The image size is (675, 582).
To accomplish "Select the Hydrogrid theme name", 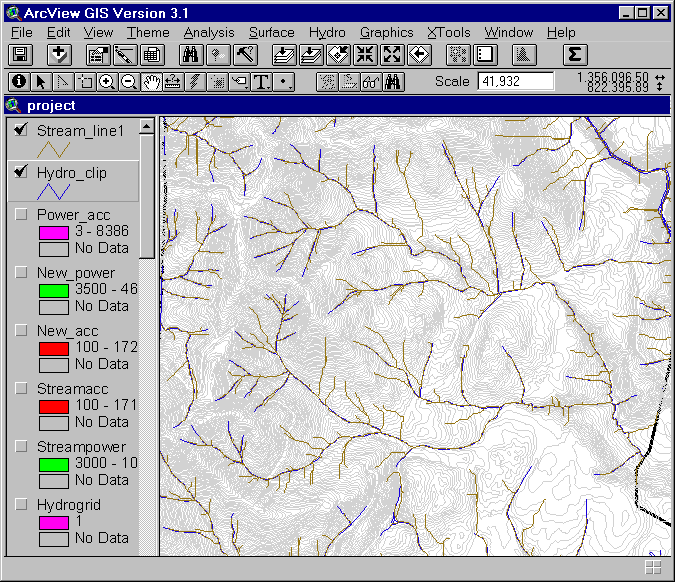I will [69, 505].
